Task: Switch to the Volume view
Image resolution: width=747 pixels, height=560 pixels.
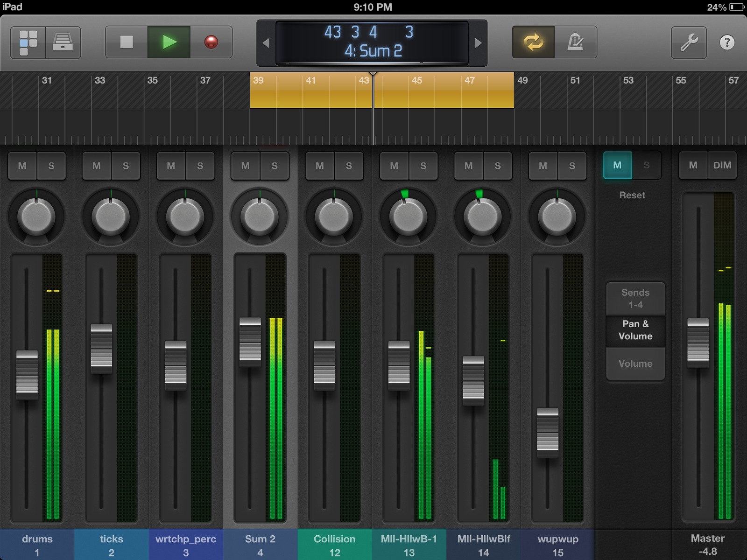Action: pyautogui.click(x=635, y=364)
